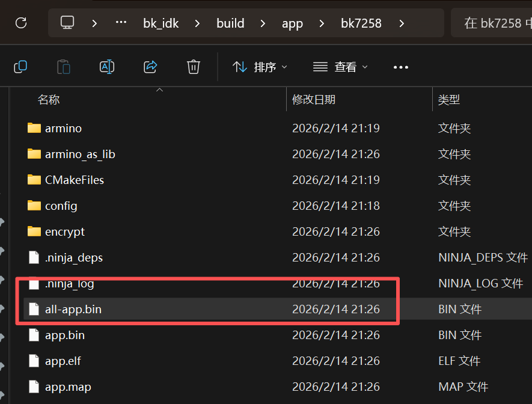Click the Copy toolbar icon
The width and height of the screenshot is (532, 404).
coord(20,67)
